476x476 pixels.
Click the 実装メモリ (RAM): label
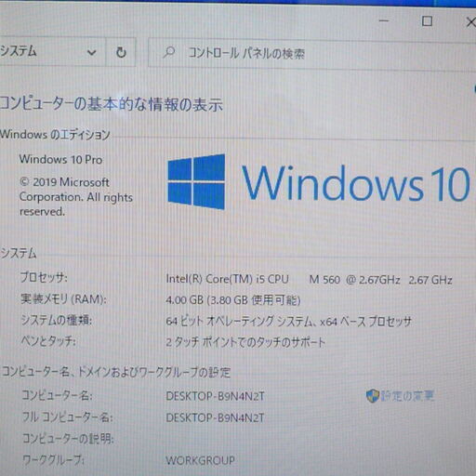tap(63, 299)
